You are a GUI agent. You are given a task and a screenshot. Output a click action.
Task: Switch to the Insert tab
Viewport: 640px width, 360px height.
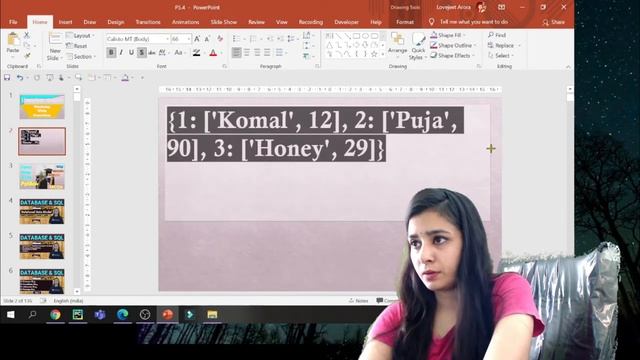65,22
